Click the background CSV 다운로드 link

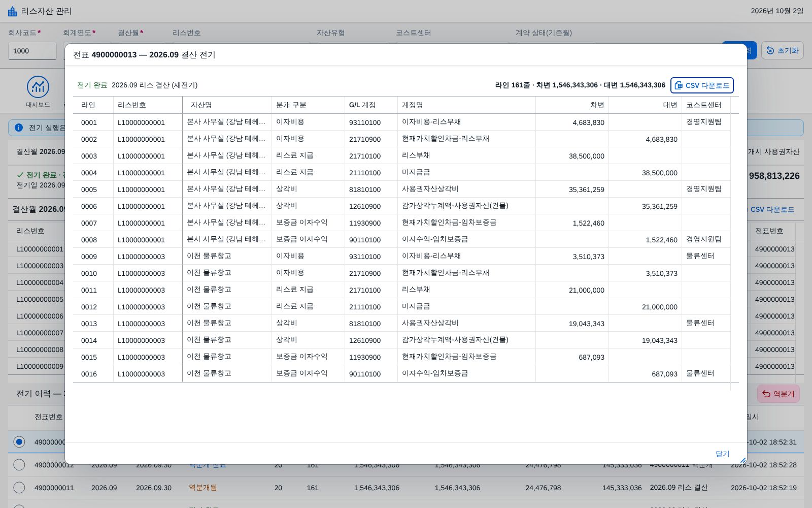point(772,209)
